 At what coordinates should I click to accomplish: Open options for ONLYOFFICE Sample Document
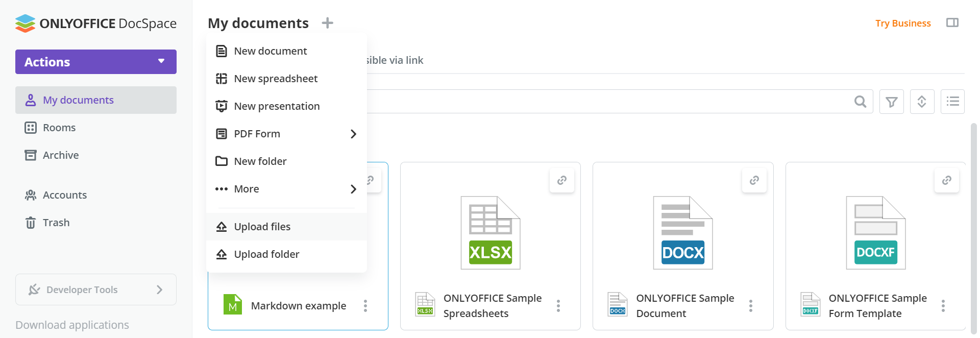click(x=750, y=306)
